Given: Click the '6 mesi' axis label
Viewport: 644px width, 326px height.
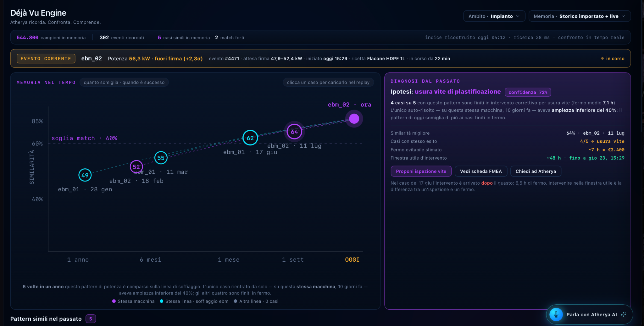Looking at the screenshot, I should (x=150, y=260).
